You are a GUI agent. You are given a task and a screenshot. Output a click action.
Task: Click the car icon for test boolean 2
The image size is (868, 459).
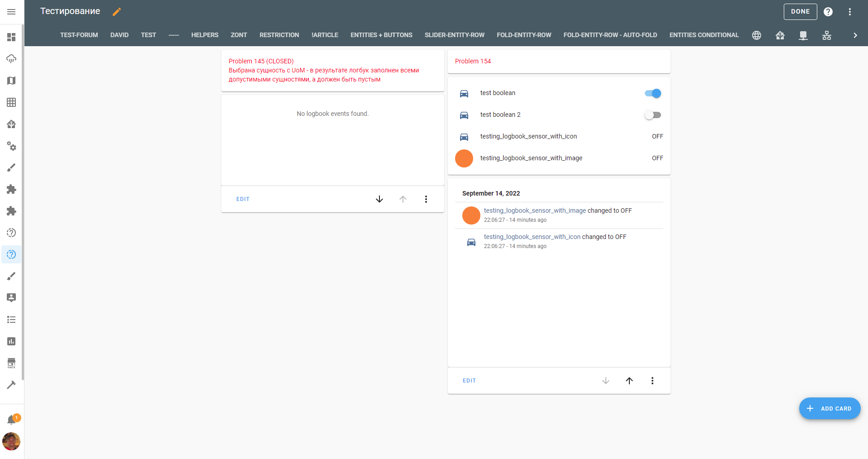tap(464, 115)
